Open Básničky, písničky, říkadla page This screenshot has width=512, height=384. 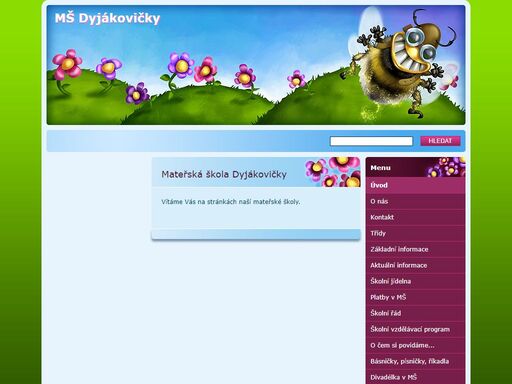pos(415,361)
